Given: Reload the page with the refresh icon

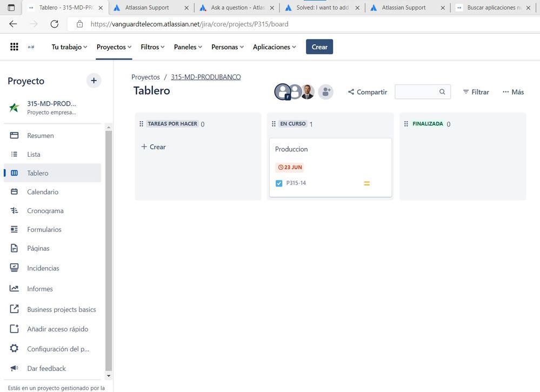Looking at the screenshot, I should coord(55,24).
